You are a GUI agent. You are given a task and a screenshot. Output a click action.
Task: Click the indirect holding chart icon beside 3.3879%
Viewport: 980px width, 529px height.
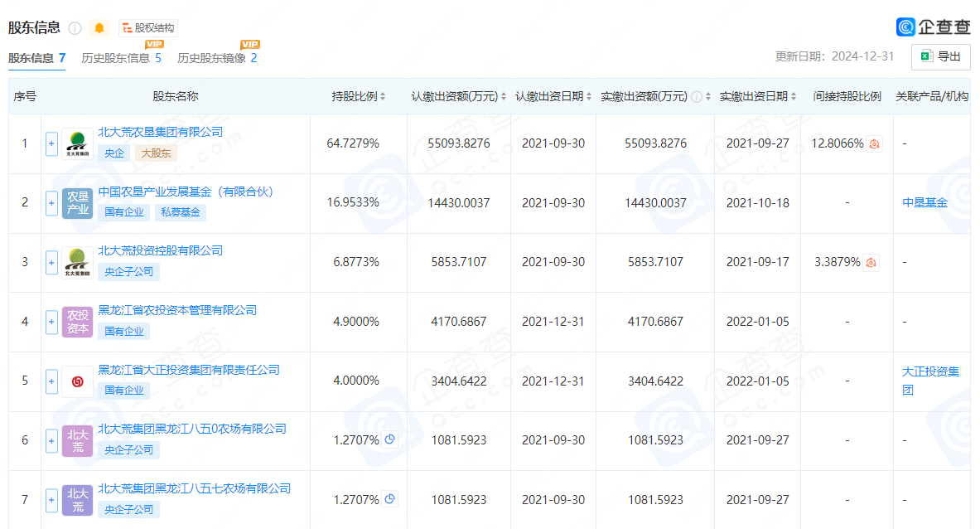871,263
